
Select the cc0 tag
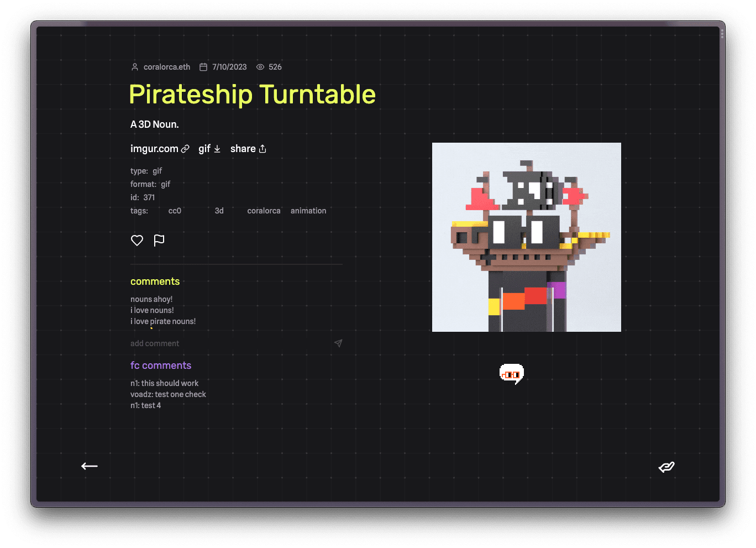[175, 211]
